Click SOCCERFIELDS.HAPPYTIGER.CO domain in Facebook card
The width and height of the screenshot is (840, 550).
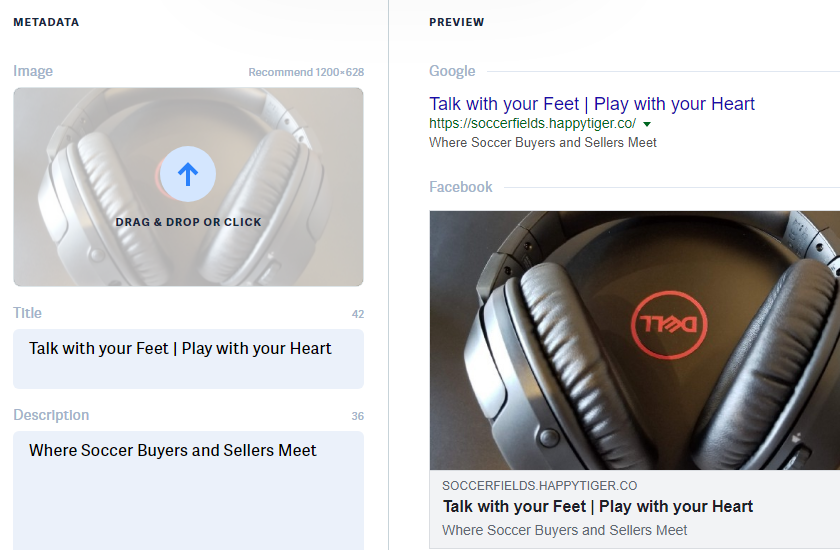pos(539,485)
